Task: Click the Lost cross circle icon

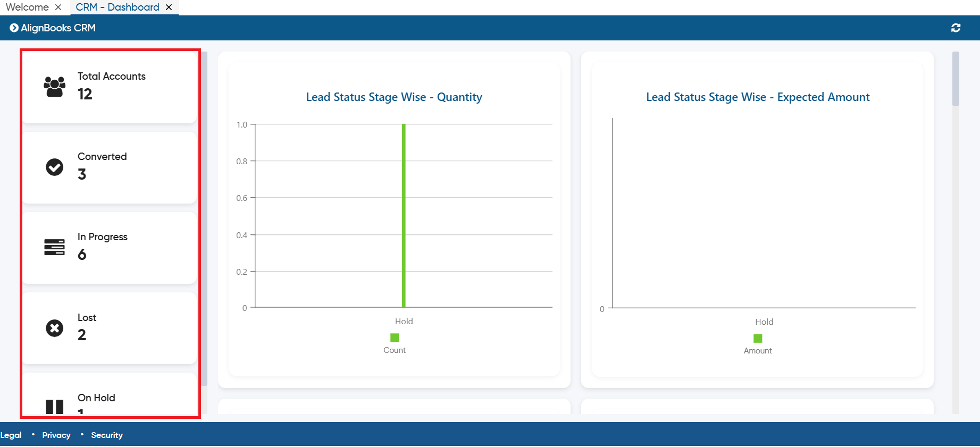Action: [54, 328]
